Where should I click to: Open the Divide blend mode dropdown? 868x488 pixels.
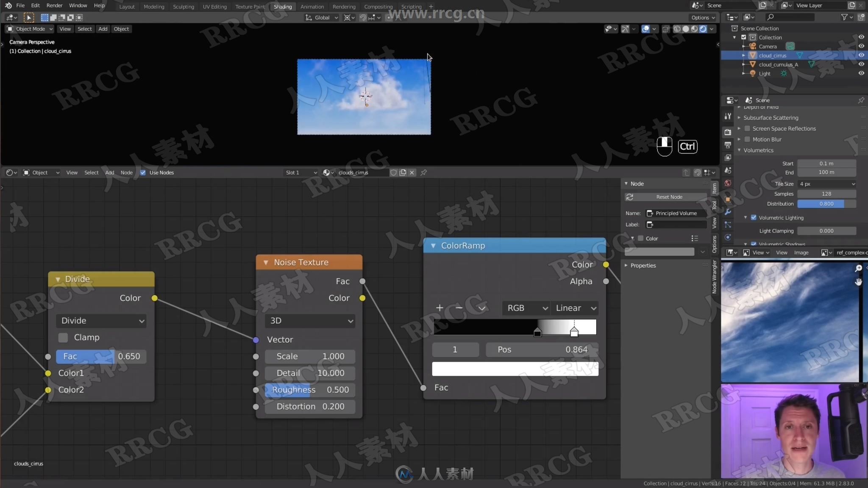(101, 321)
